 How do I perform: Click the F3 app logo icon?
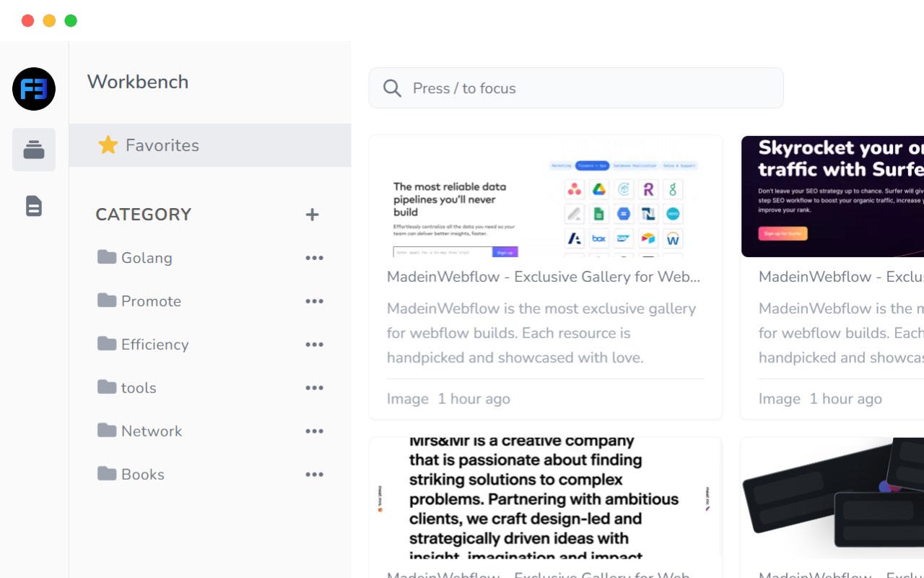[x=34, y=89]
